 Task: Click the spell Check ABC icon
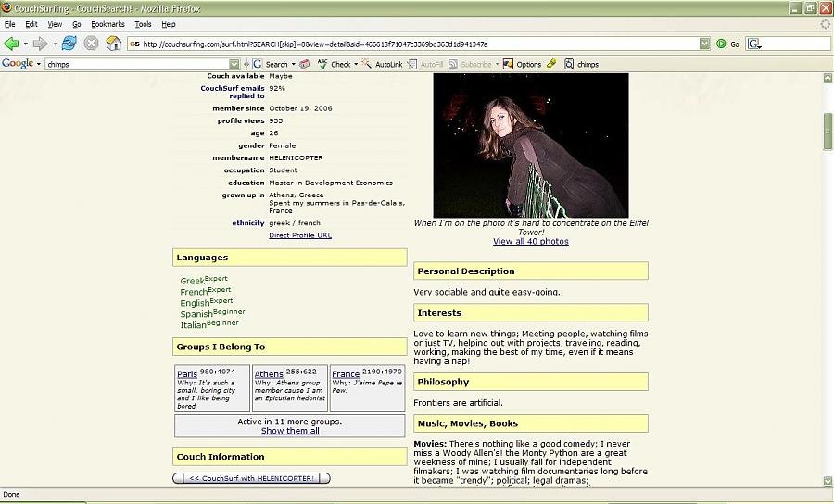[322, 64]
